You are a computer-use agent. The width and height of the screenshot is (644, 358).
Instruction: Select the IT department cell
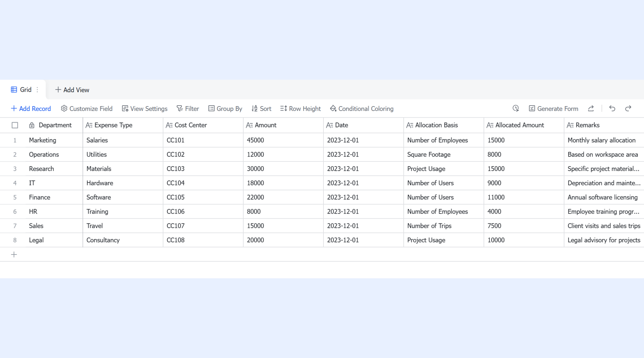coord(54,183)
